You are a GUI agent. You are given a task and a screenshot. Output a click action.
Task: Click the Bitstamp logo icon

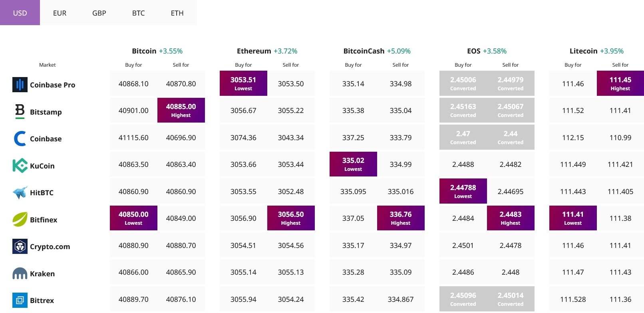click(x=20, y=111)
